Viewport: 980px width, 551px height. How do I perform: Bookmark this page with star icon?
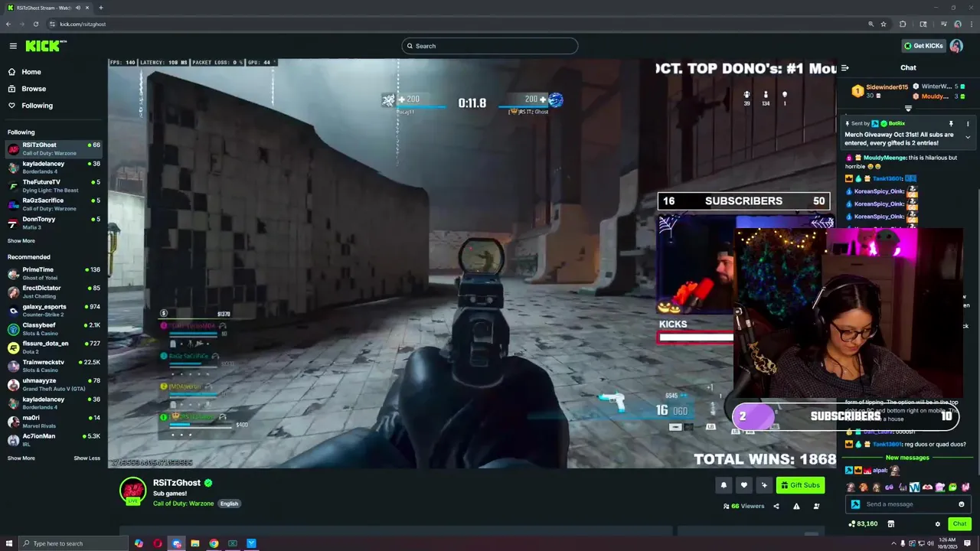pos(884,24)
